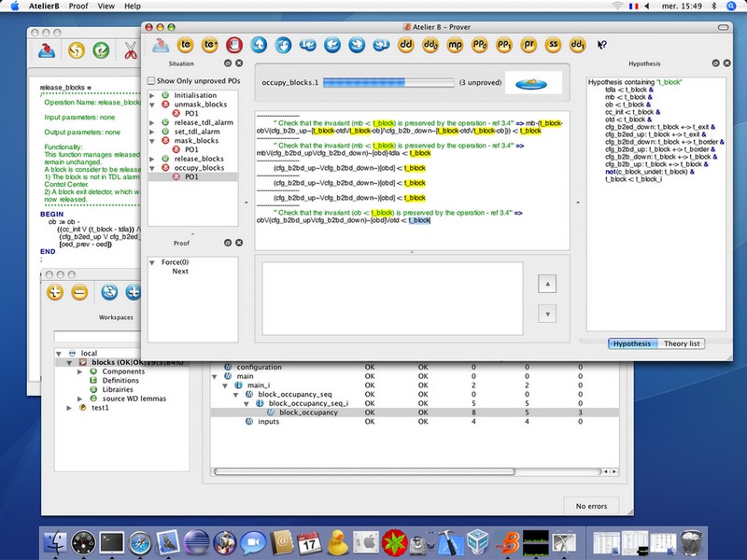
Task: Select the block_occupancy row in component table
Action: (x=415, y=413)
